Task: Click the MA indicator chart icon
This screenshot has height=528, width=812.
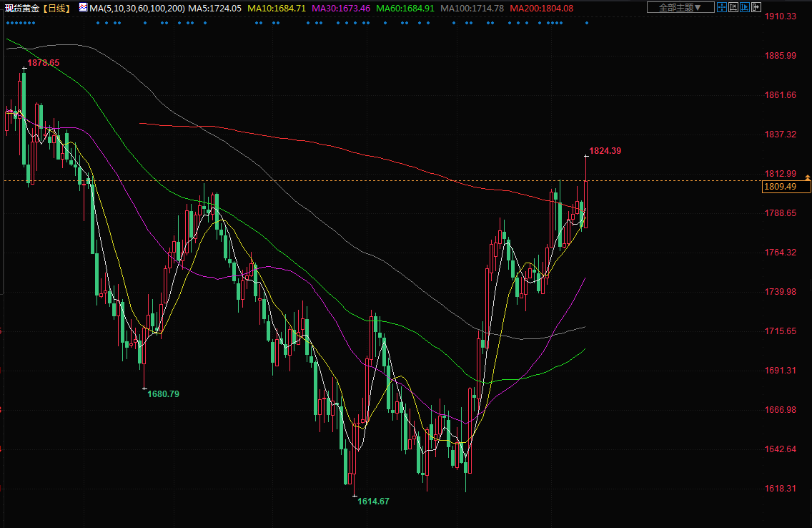Action: 83,8
